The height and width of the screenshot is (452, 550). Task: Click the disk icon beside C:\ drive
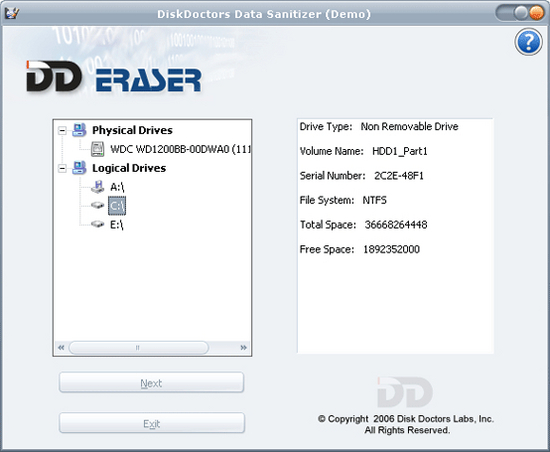click(98, 205)
